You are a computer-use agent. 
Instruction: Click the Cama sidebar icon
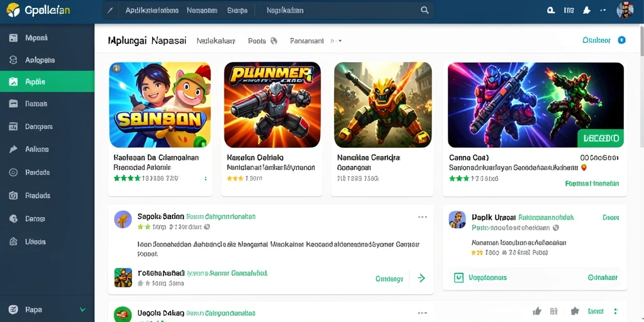pos(13,218)
